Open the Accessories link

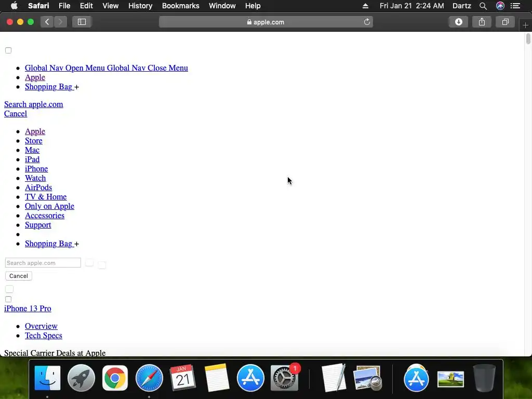pyautogui.click(x=45, y=216)
